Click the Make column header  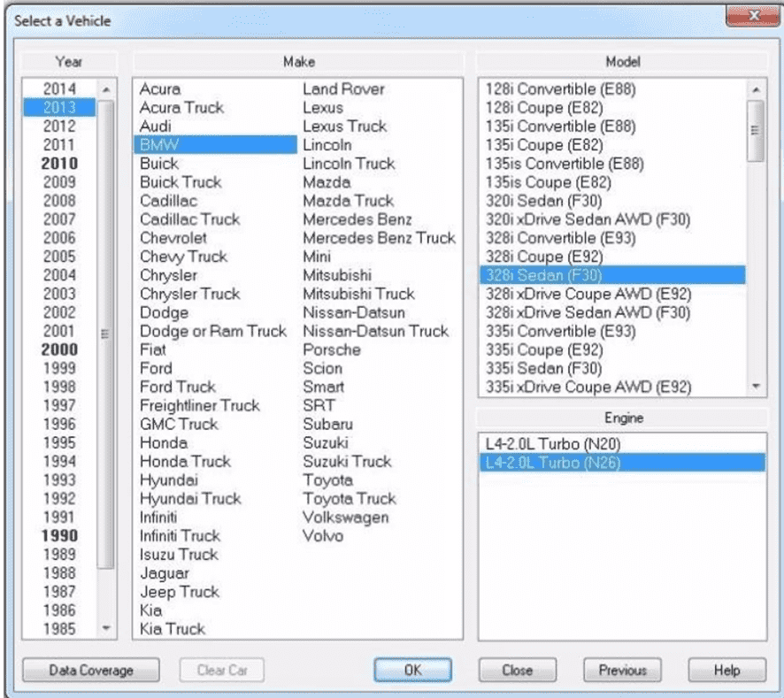point(298,62)
